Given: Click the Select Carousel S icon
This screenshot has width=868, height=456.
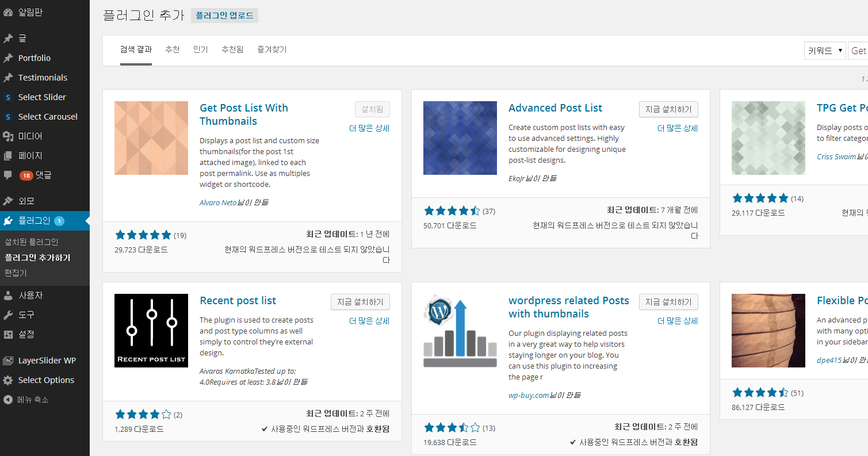Looking at the screenshot, I should 8,117.
